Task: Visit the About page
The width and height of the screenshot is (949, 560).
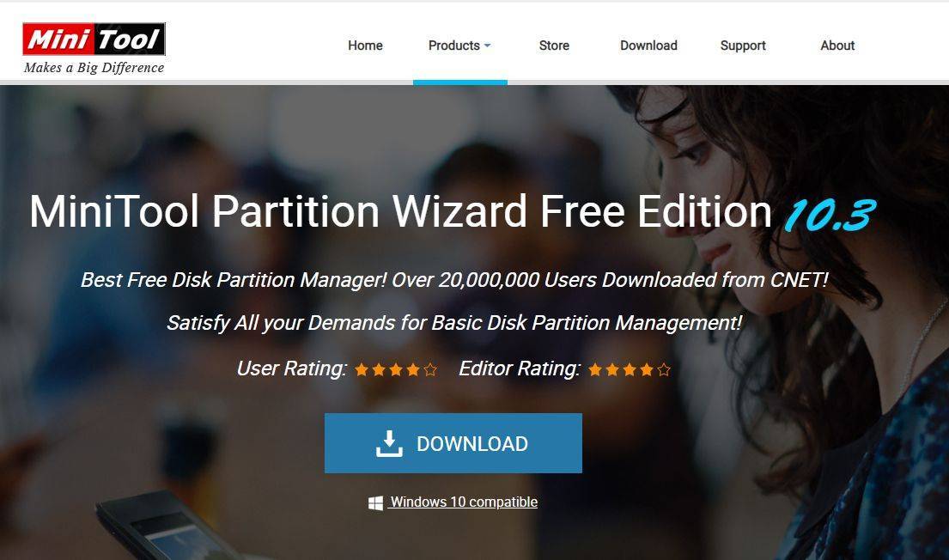Action: [837, 46]
